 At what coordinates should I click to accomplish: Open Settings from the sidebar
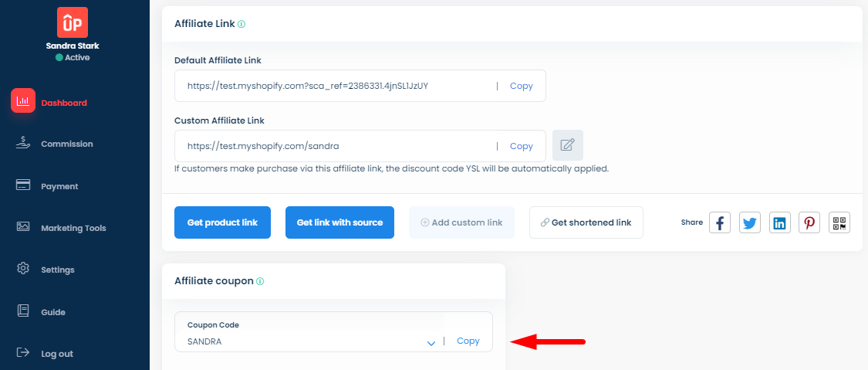coord(57,270)
